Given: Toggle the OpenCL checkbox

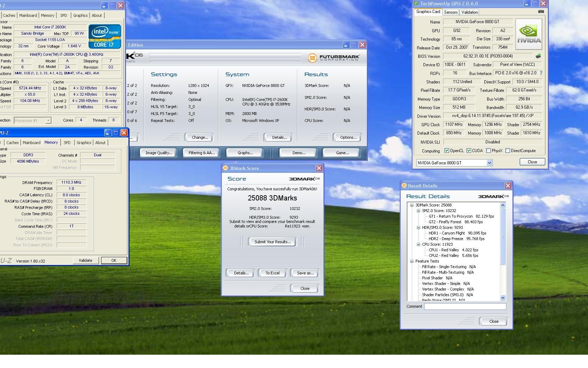Looking at the screenshot, I should pos(447,151).
